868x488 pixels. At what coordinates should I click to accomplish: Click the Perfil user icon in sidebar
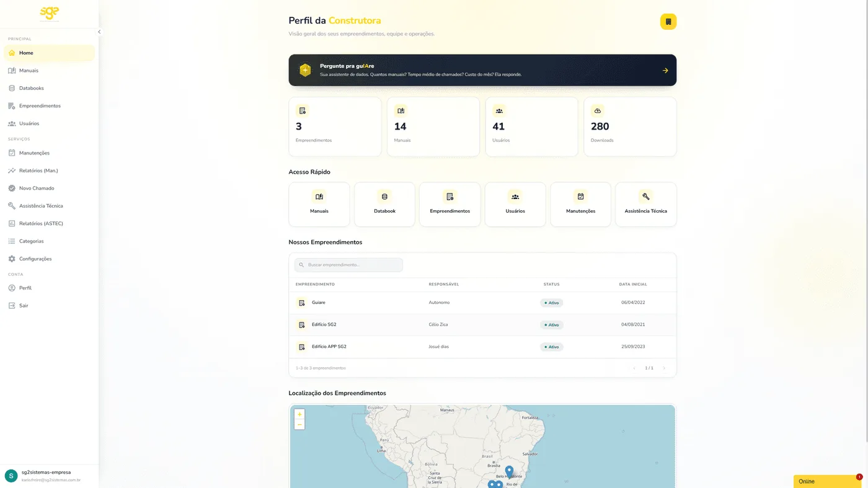(12, 288)
